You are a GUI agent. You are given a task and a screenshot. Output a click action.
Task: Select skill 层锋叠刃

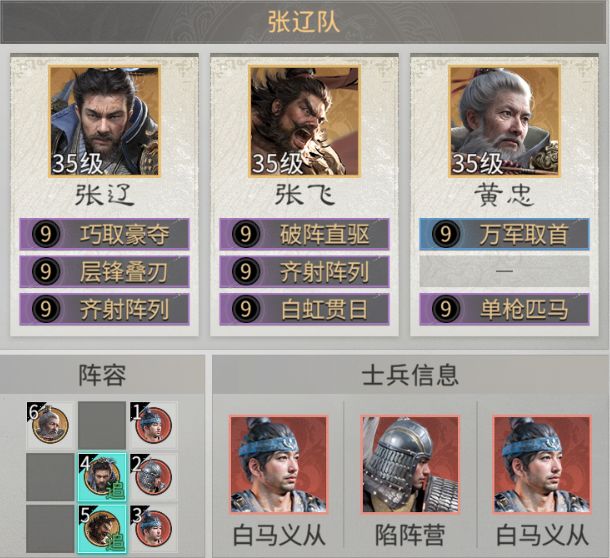point(104,272)
